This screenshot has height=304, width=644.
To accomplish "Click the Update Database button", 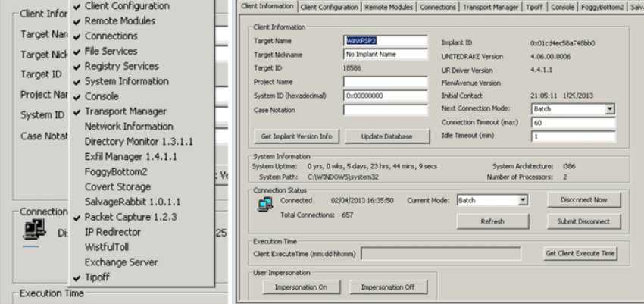I will coord(387,136).
